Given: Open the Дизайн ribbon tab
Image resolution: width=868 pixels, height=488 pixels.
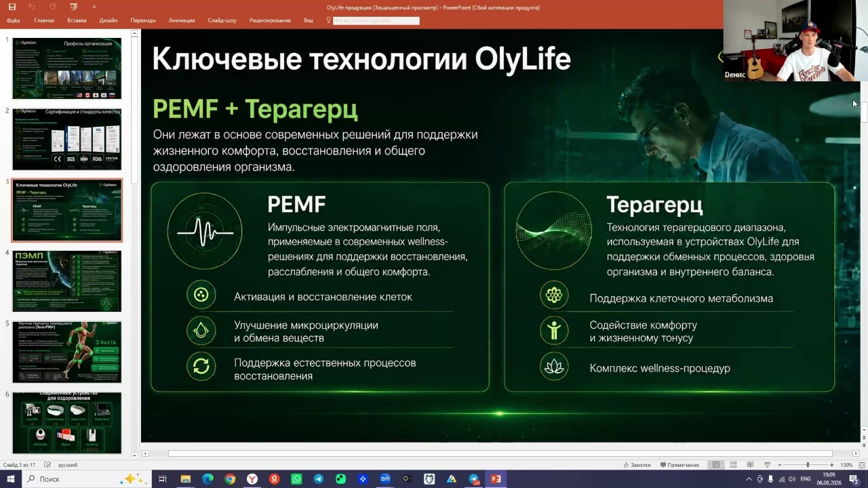Looking at the screenshot, I should click(108, 20).
